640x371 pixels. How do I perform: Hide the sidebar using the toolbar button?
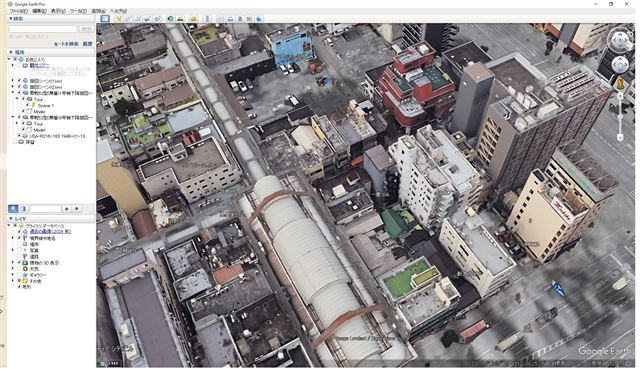pos(105,18)
